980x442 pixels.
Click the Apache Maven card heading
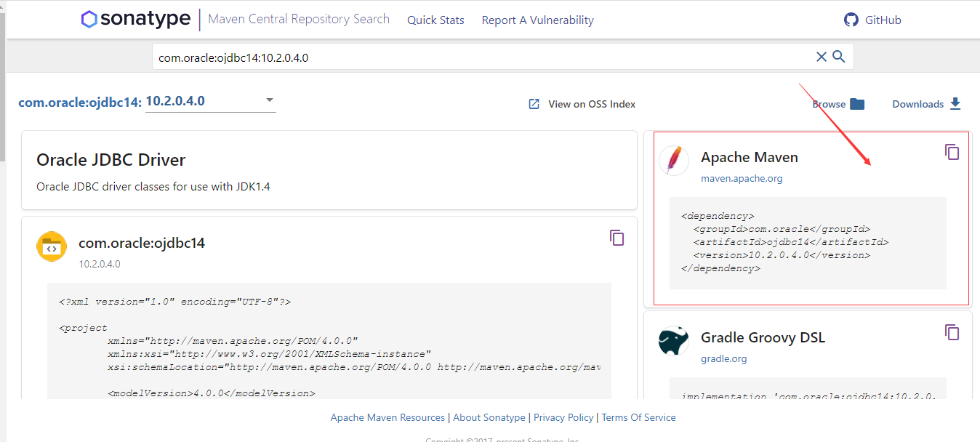[x=750, y=157]
